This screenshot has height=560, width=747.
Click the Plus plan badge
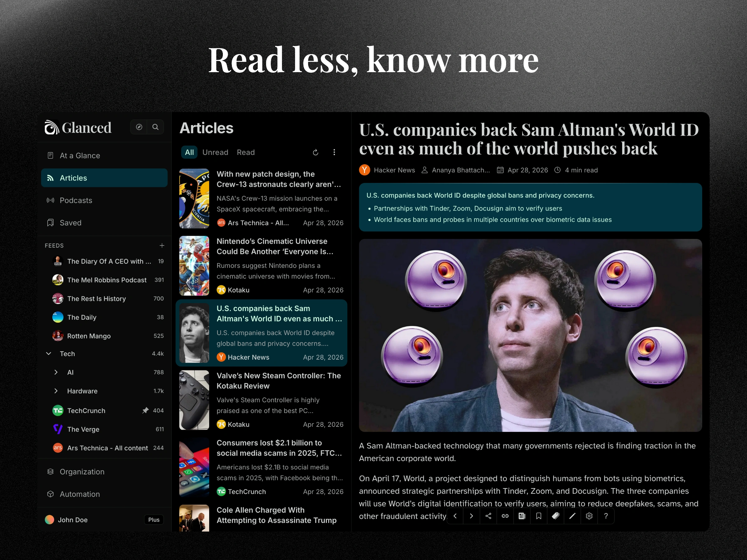click(154, 520)
